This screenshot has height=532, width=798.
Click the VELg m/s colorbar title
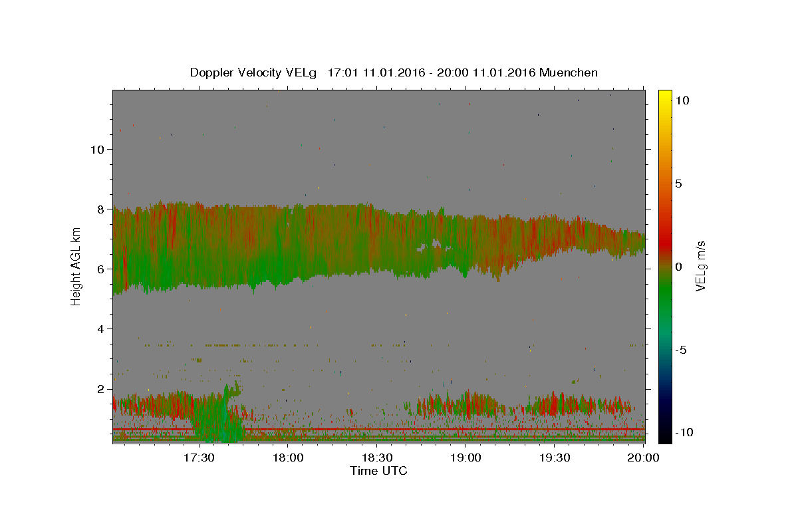pyautogui.click(x=701, y=266)
